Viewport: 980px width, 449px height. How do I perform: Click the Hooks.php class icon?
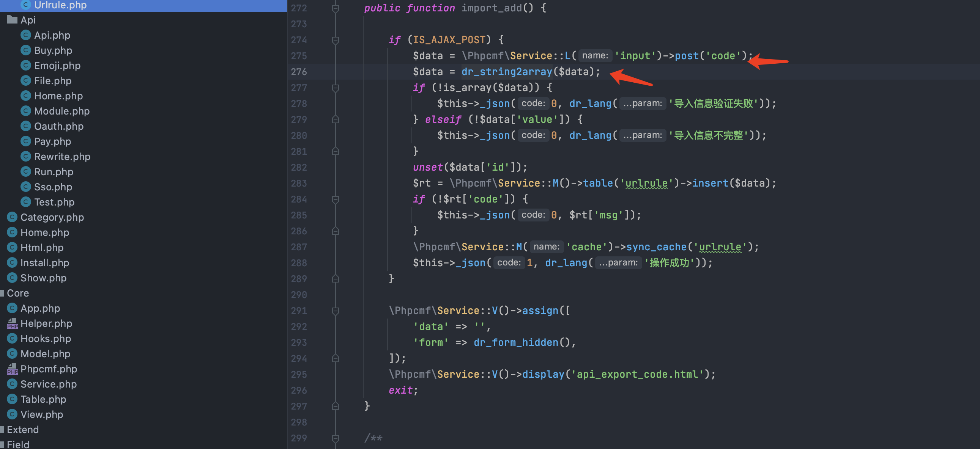coord(12,338)
